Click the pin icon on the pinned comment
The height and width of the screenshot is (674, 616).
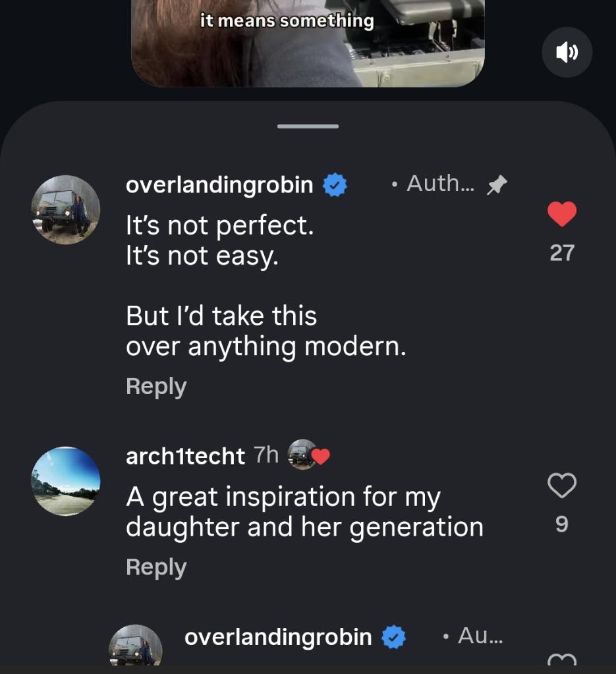pos(496,186)
